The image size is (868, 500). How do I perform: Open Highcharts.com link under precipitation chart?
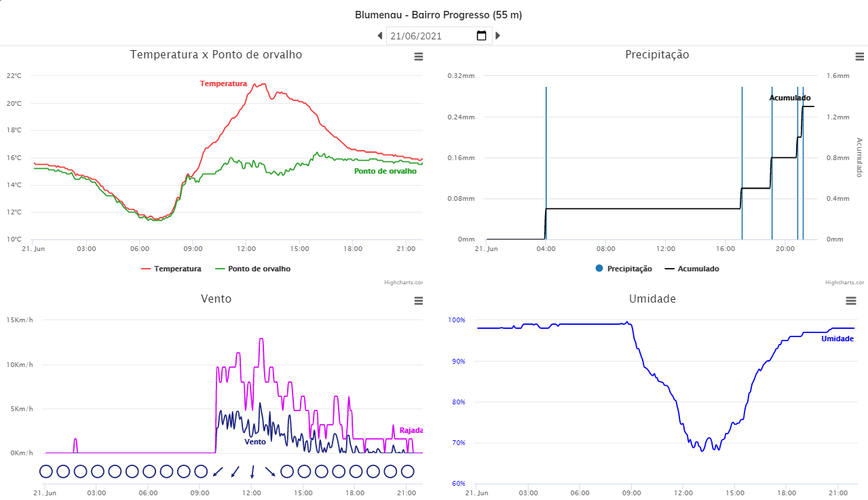[x=844, y=282]
